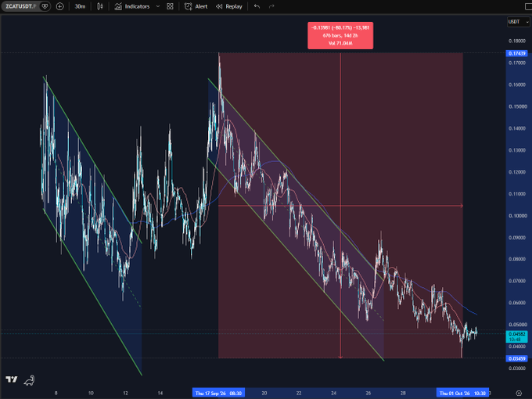Open the layout selector rectangle icon
The height and width of the screenshot is (399, 532).
(528, 6)
